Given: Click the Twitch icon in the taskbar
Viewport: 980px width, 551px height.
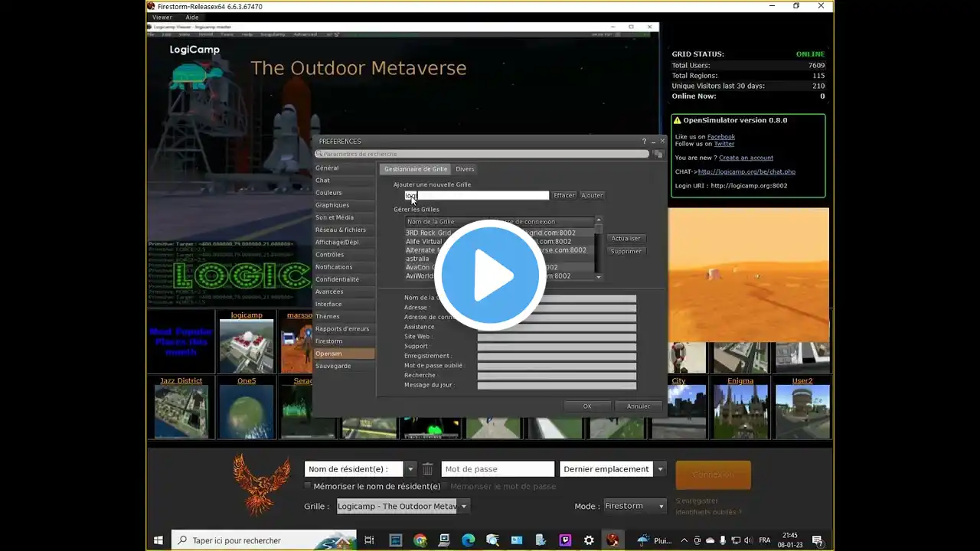Looking at the screenshot, I should click(x=565, y=540).
